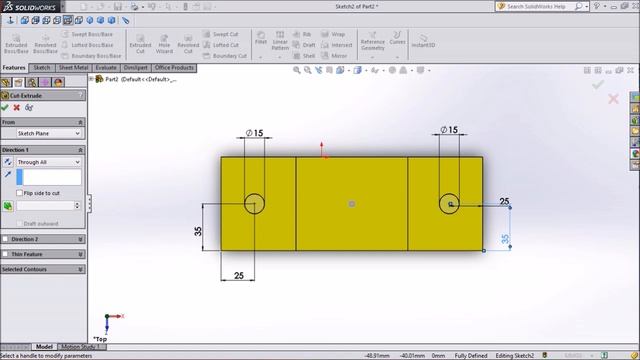Enable the Thin Feature checkbox
Image resolution: width=640 pixels, height=360 pixels.
[5, 254]
